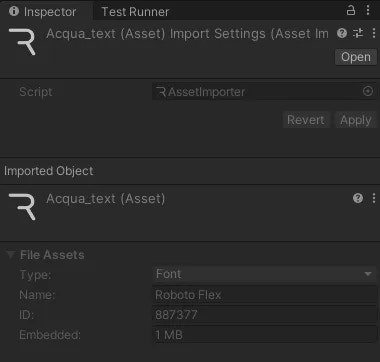Click the AssetImporter script field
Viewport: 380px width, 362px height.
[x=265, y=91]
